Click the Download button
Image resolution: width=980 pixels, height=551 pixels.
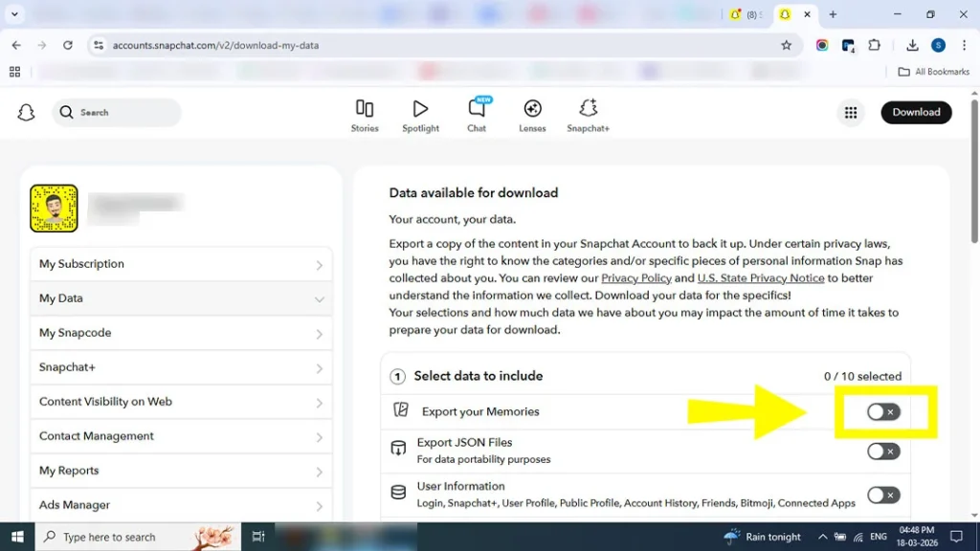(916, 112)
